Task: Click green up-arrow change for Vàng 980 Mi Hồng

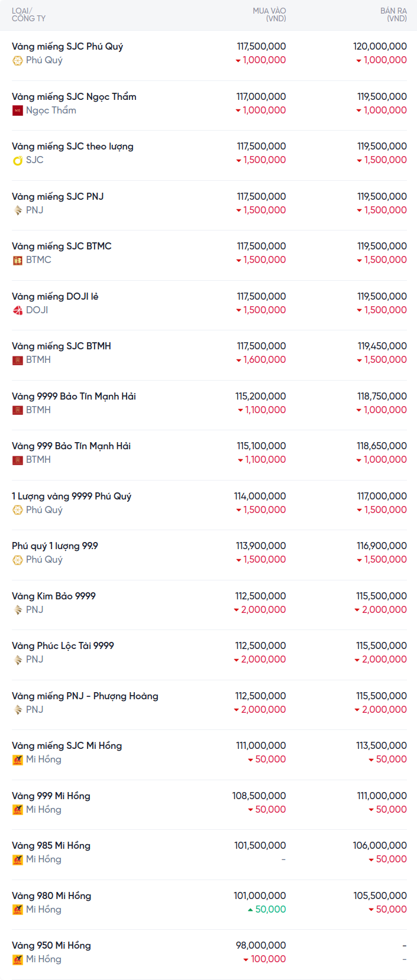Action: (x=267, y=910)
